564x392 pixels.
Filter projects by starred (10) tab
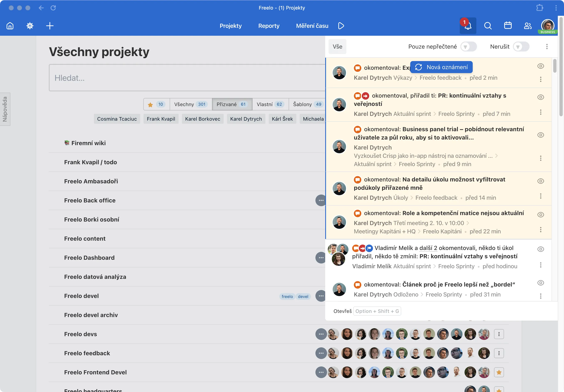pyautogui.click(x=157, y=104)
